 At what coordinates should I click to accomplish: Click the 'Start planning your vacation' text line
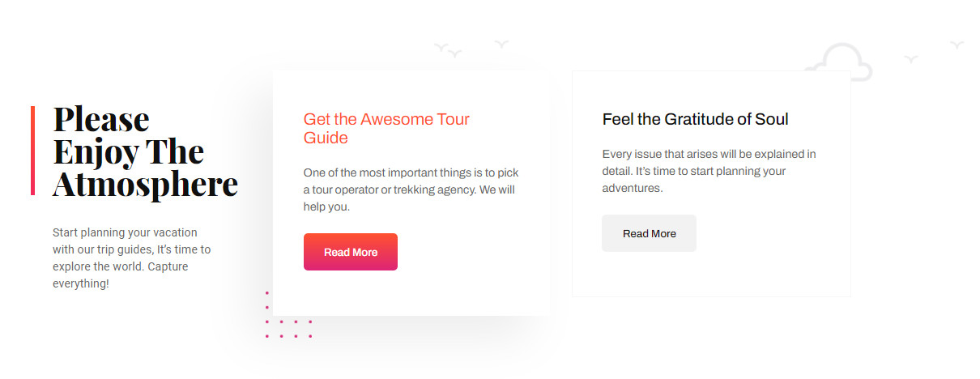(x=125, y=232)
